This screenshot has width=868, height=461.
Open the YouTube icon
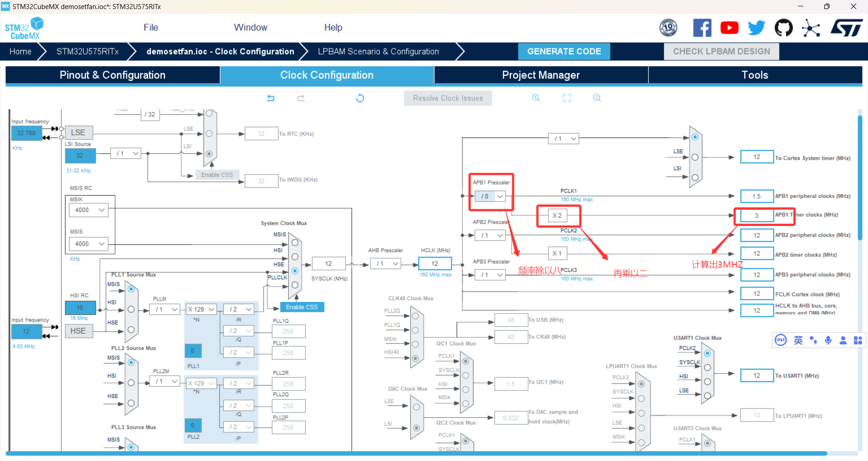(729, 28)
